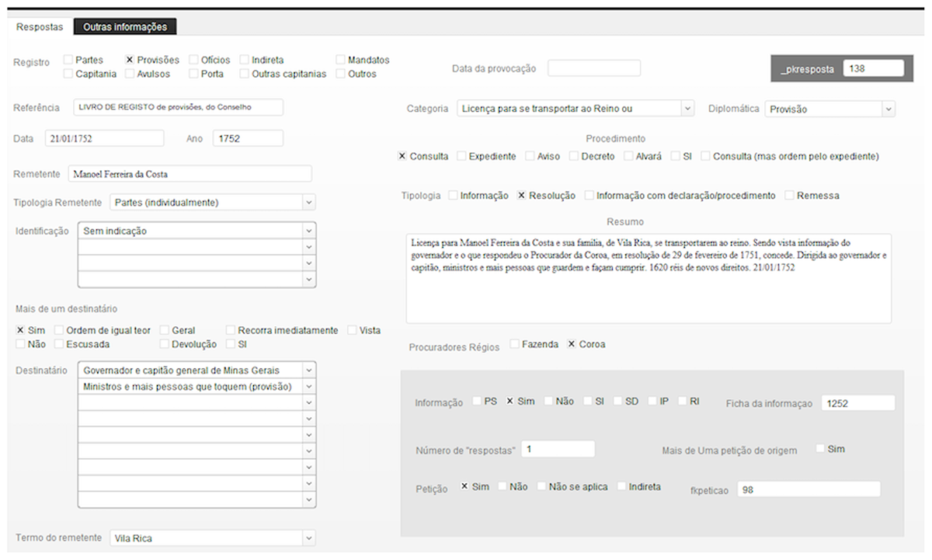Enable the Indireta registro checkbox
The height and width of the screenshot is (560, 932).
click(245, 60)
